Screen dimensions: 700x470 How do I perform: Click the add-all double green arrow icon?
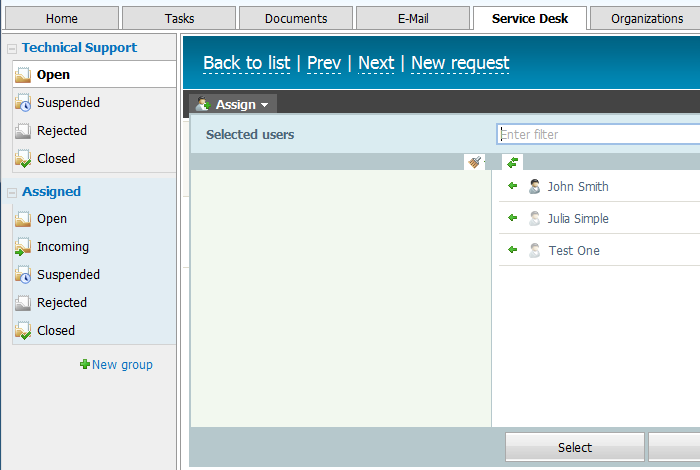tap(512, 162)
